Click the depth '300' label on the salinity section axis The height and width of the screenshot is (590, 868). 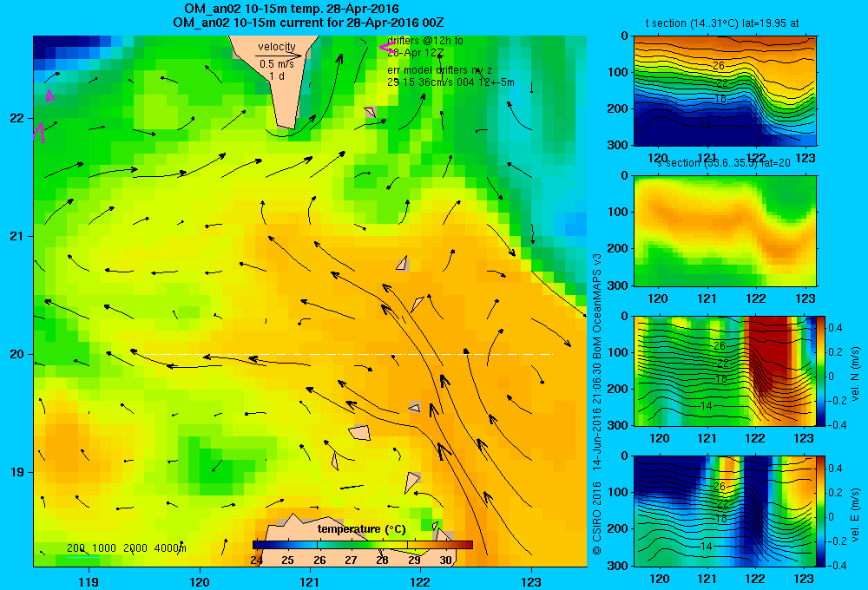(618, 285)
